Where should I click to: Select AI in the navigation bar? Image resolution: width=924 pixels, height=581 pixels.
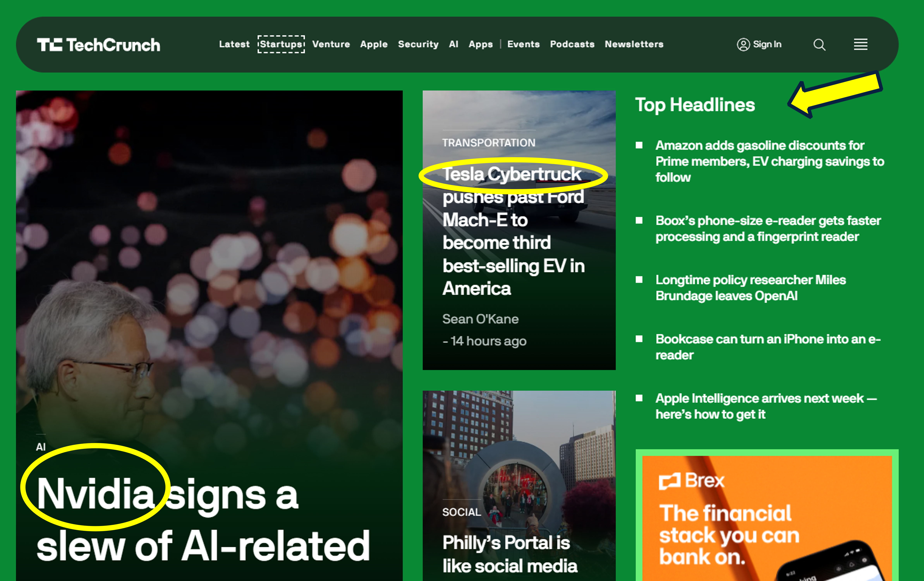pyautogui.click(x=453, y=45)
